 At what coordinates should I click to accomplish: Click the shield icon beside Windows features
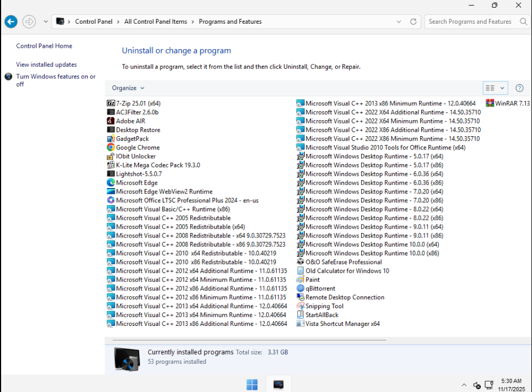8,77
